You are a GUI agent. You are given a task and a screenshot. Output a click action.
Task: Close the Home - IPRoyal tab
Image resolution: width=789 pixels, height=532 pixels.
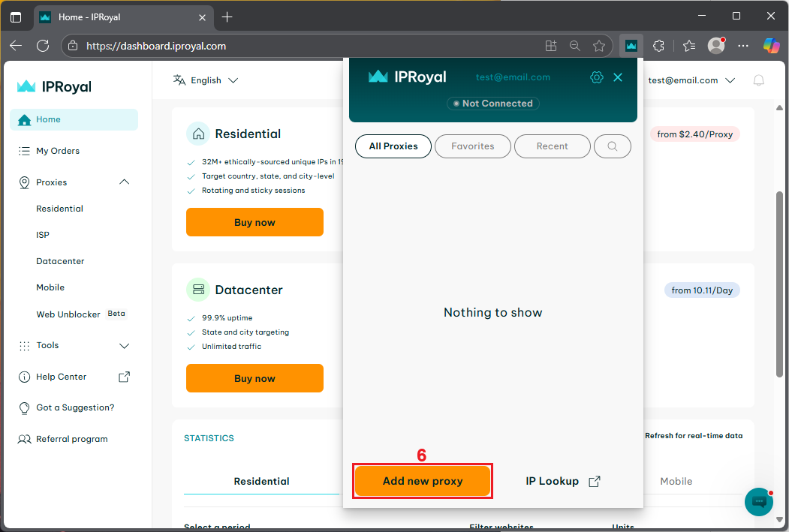coord(202,17)
